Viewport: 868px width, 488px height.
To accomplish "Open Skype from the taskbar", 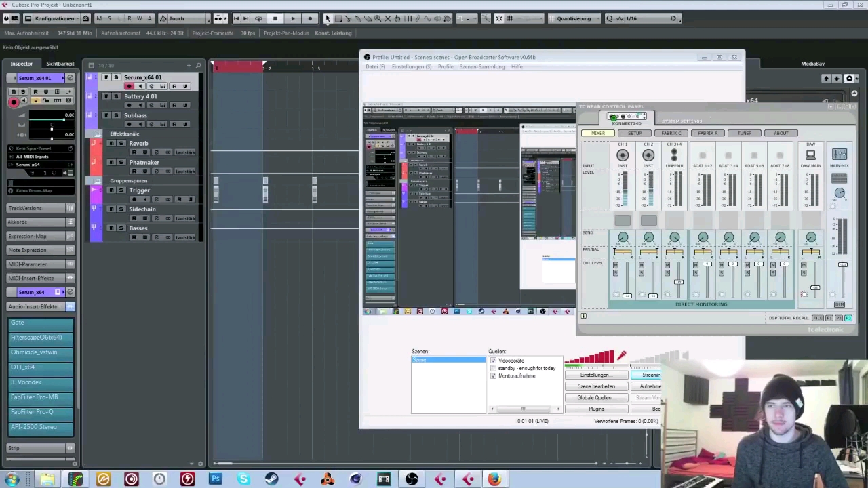I will pos(243,479).
